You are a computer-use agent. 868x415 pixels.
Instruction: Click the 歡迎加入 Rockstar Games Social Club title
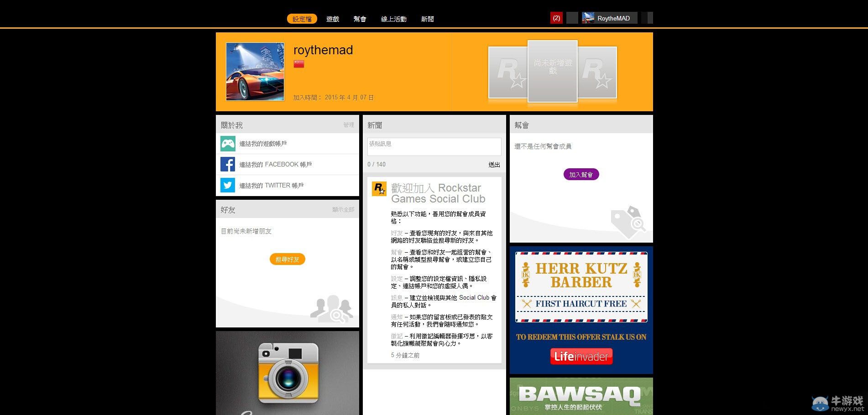click(x=438, y=193)
